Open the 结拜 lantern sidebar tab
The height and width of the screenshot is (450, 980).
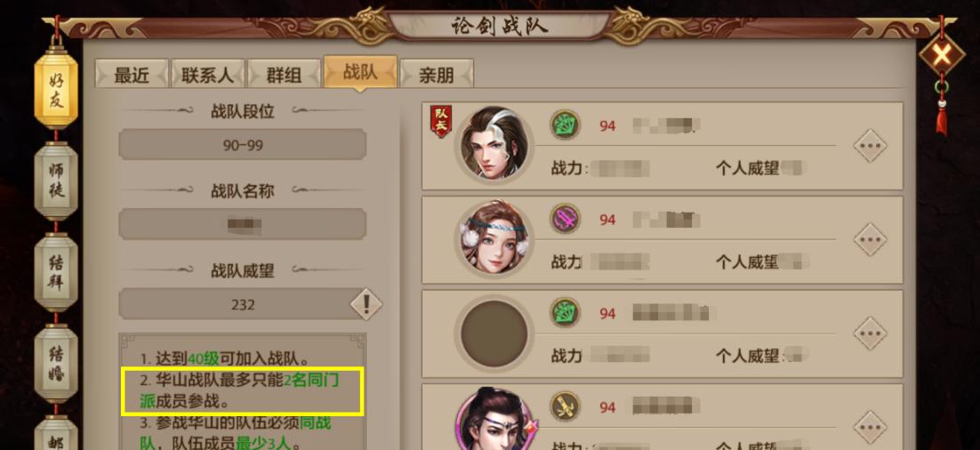tap(56, 271)
